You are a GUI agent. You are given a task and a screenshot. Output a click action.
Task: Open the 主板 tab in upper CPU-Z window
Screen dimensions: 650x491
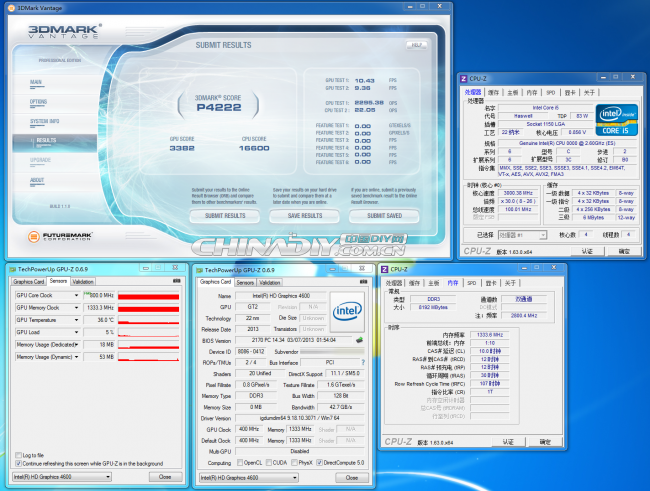pos(513,92)
